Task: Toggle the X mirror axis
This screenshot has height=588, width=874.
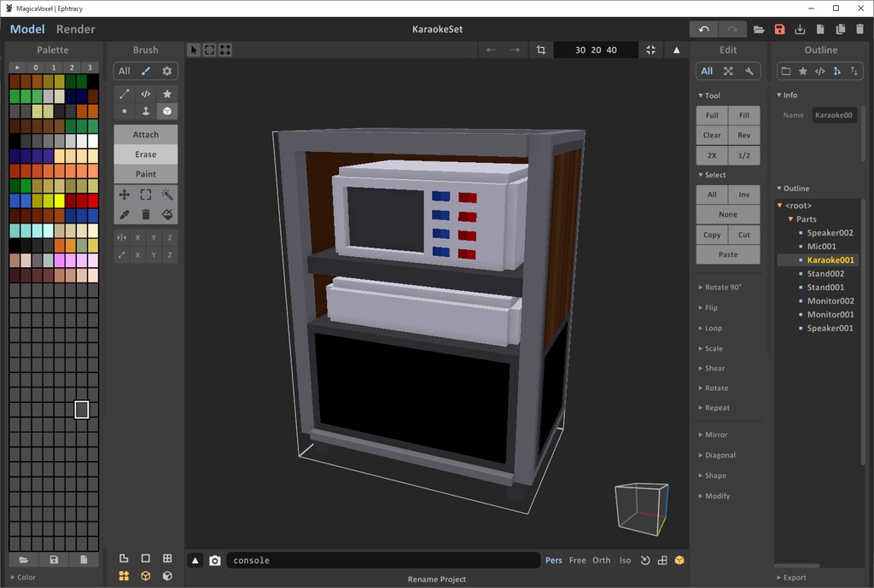Action: [x=137, y=237]
